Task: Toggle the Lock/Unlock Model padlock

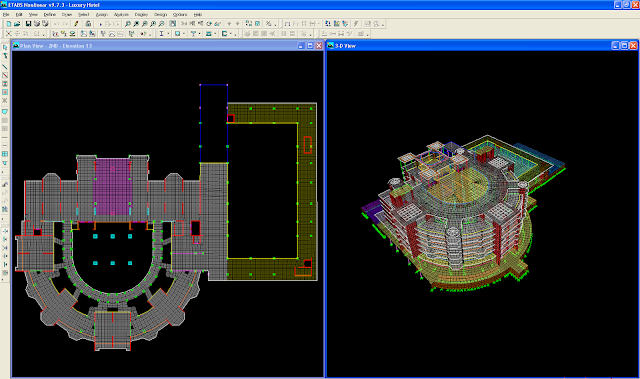Action: coord(88,24)
